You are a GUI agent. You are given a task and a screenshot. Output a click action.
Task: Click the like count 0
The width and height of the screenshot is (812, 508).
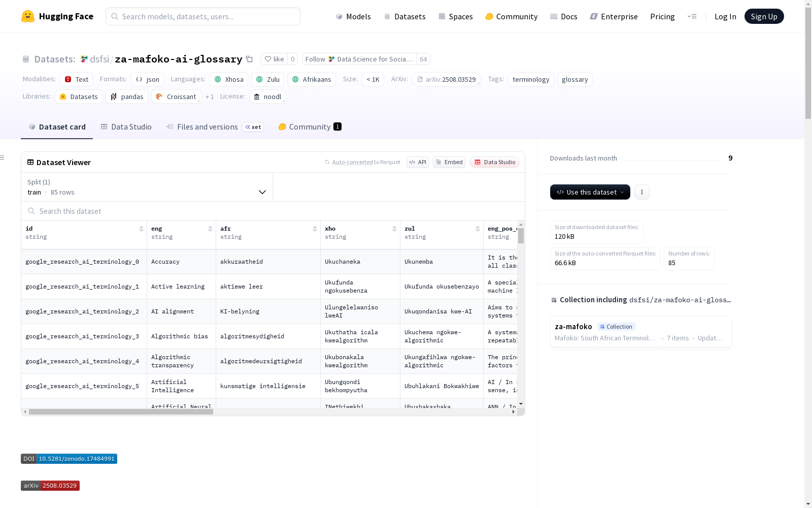(x=293, y=59)
